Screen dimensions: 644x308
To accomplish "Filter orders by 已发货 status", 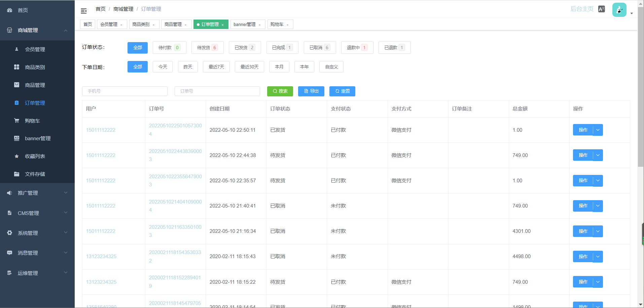I will (245, 48).
